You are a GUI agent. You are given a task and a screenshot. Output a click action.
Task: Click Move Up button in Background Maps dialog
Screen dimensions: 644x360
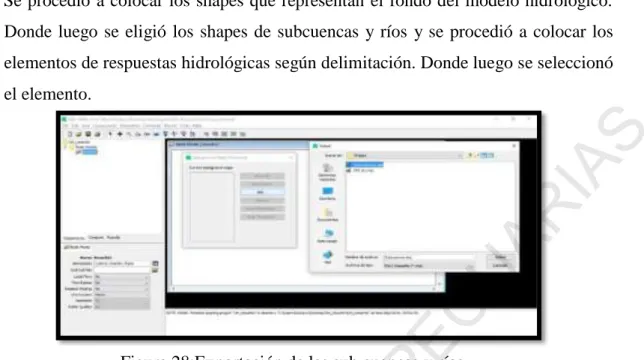262,176
